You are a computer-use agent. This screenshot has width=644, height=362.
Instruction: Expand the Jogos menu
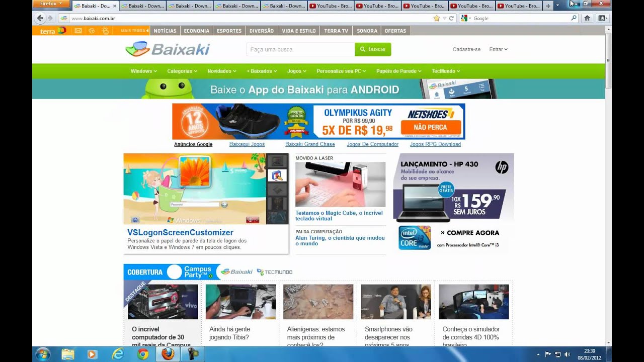click(x=297, y=71)
